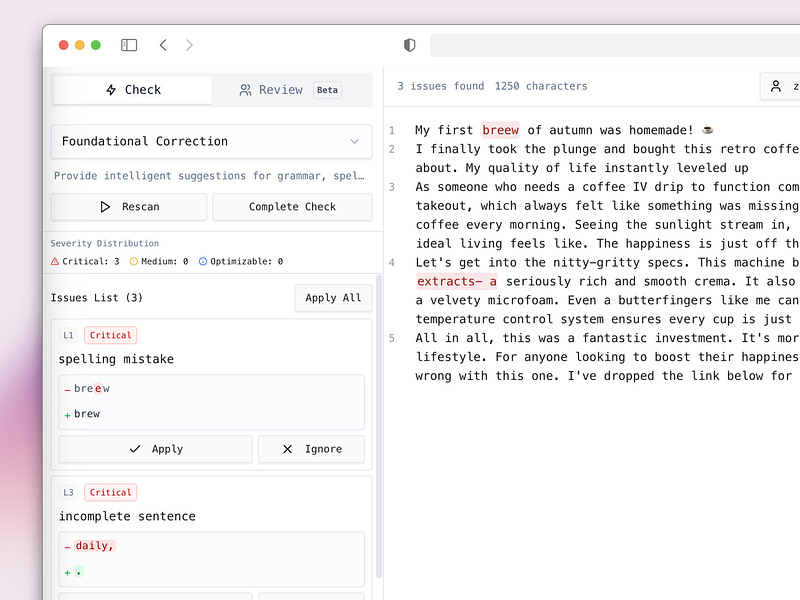Open the Foundational Correction dropdown
Viewport: 800px width, 600px height.
(211, 141)
